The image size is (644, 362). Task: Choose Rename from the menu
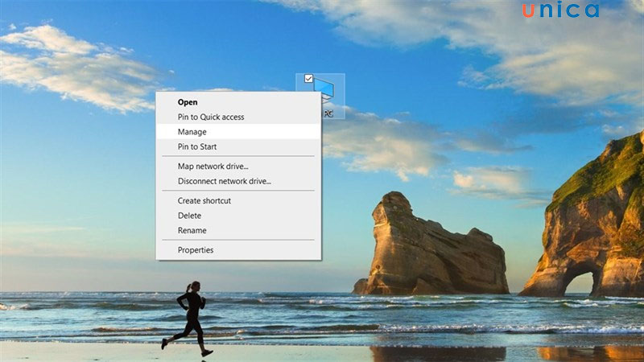[238, 230]
